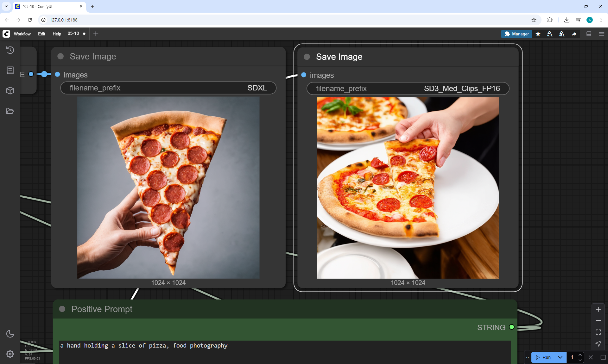Click the star icon next to Manager
Image resolution: width=608 pixels, height=364 pixels.
[538, 34]
